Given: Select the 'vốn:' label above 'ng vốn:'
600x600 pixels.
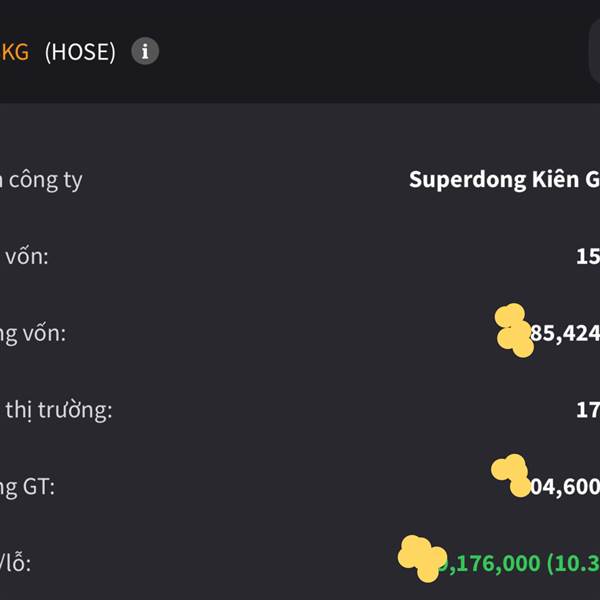Looking at the screenshot, I should pyautogui.click(x=24, y=256).
